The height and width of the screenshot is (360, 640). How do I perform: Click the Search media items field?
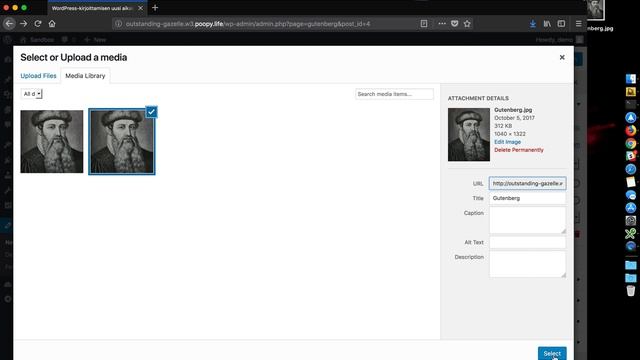tap(394, 94)
